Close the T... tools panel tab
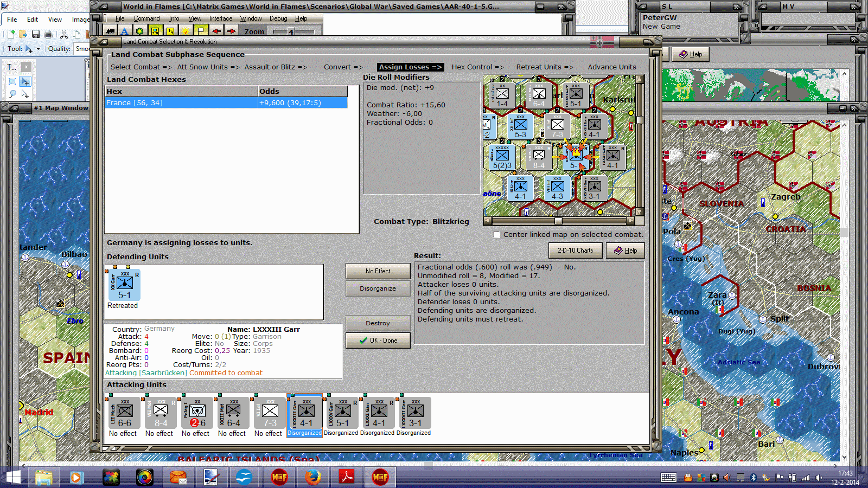 [27, 67]
